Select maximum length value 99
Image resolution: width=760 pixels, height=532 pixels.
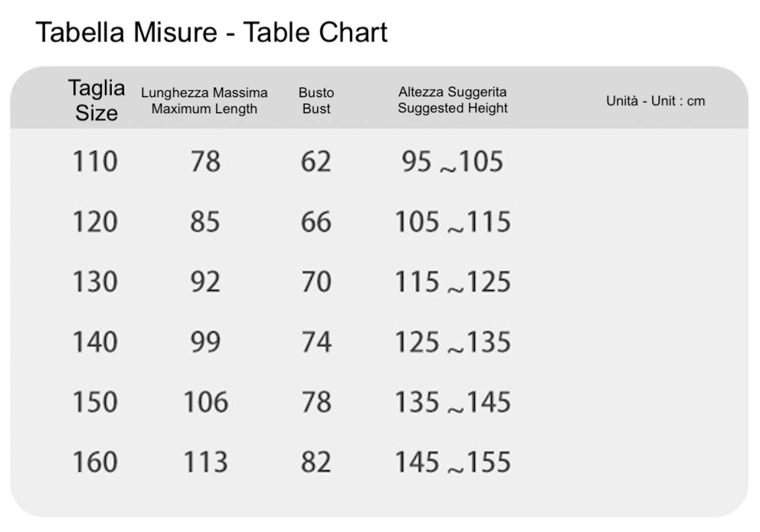(x=205, y=342)
